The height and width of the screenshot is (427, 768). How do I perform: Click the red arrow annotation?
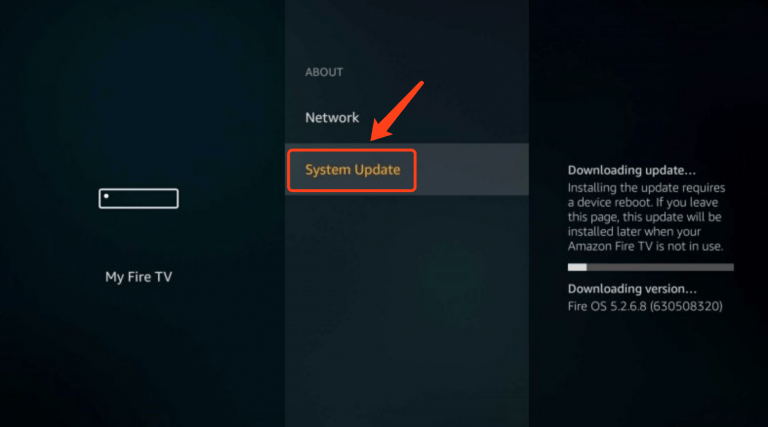397,111
